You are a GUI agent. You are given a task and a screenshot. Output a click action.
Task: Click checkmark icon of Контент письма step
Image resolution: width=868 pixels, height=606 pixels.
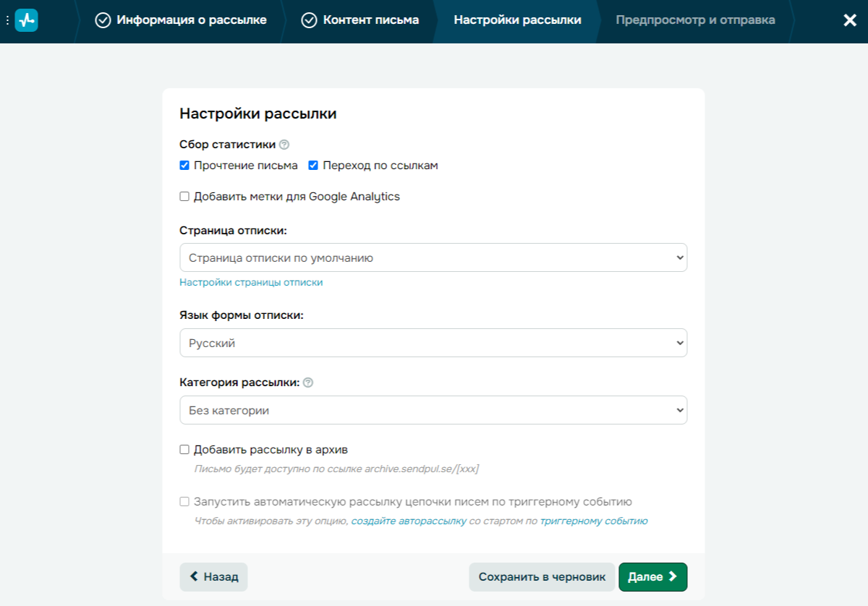click(309, 20)
